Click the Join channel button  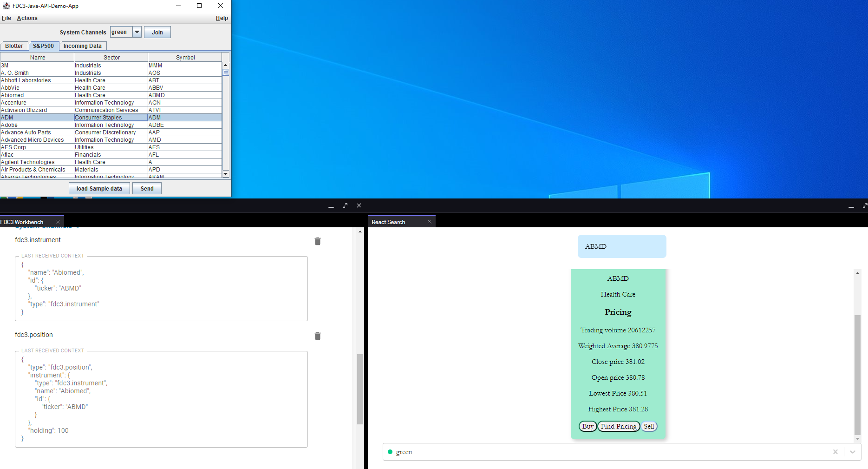(157, 32)
